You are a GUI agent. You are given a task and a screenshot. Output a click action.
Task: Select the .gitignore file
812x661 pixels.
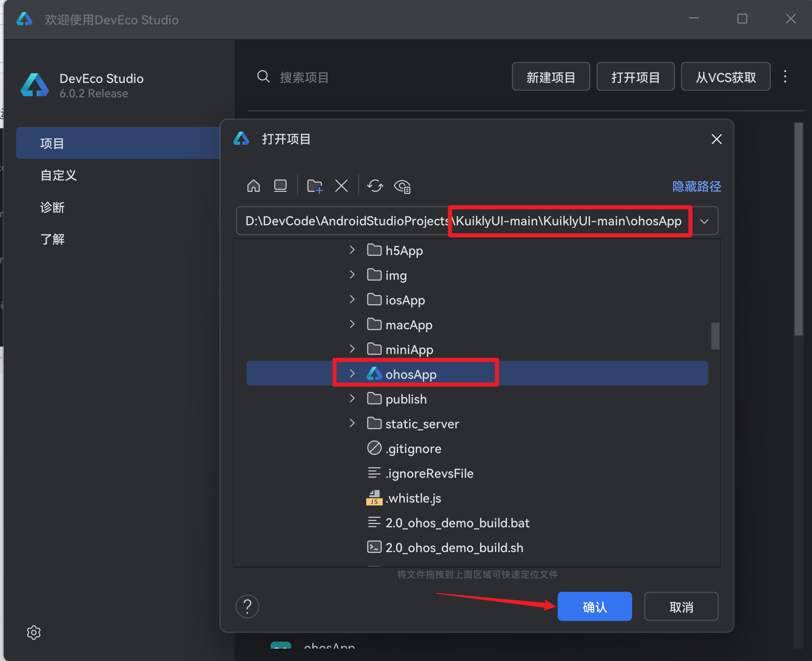[413, 449]
